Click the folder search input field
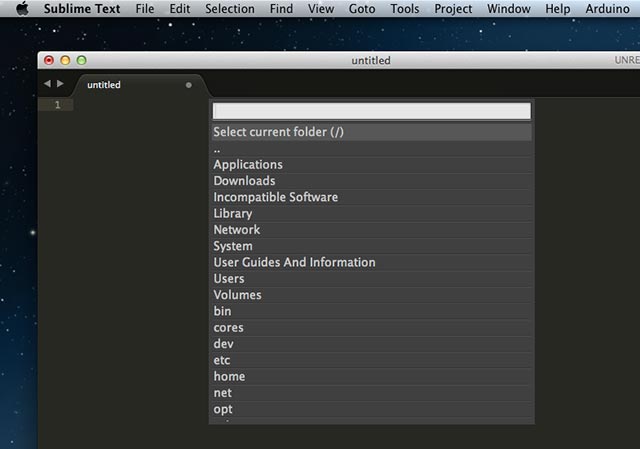The width and height of the screenshot is (640, 449). [371, 111]
